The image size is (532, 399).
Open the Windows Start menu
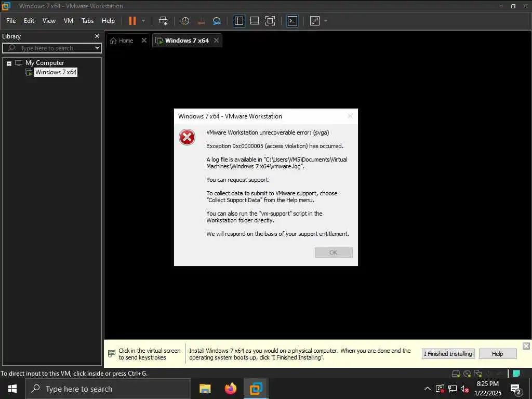pos(12,389)
